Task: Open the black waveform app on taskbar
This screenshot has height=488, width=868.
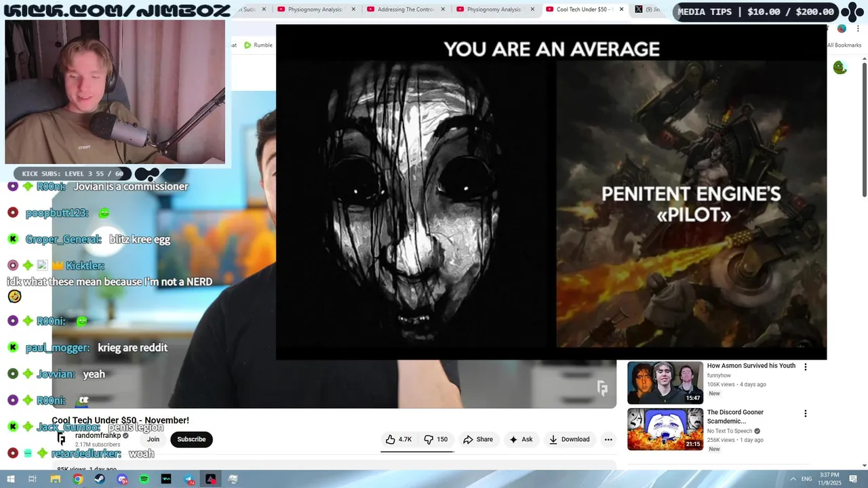Action: coord(166,479)
